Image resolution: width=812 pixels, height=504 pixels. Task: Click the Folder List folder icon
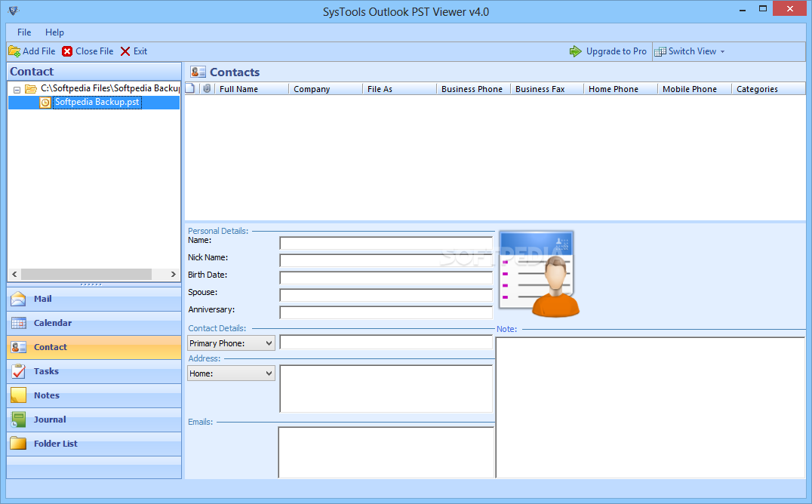(x=19, y=444)
